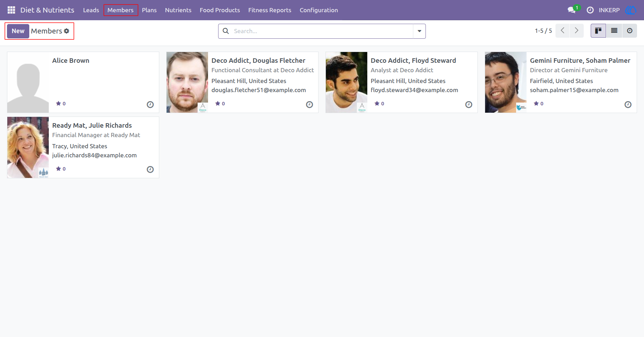Go to next page of members
Screen dimensions: 644x337
576,31
